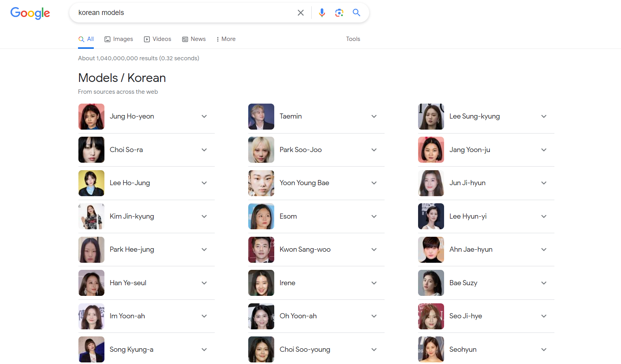Screen dimensions: 621x364
Task: Expand the Jung Ho-yeon entry chevron
Action: pyautogui.click(x=204, y=117)
